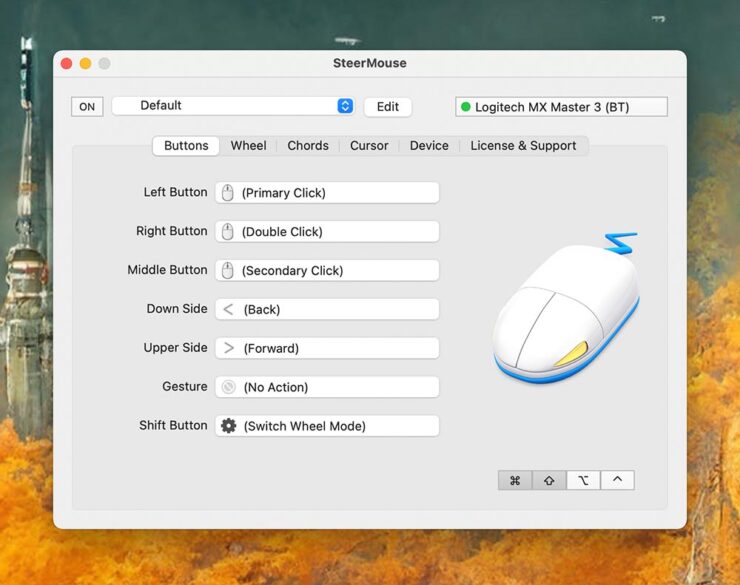Image resolution: width=740 pixels, height=585 pixels.
Task: Click the Edit button
Action: click(x=387, y=107)
